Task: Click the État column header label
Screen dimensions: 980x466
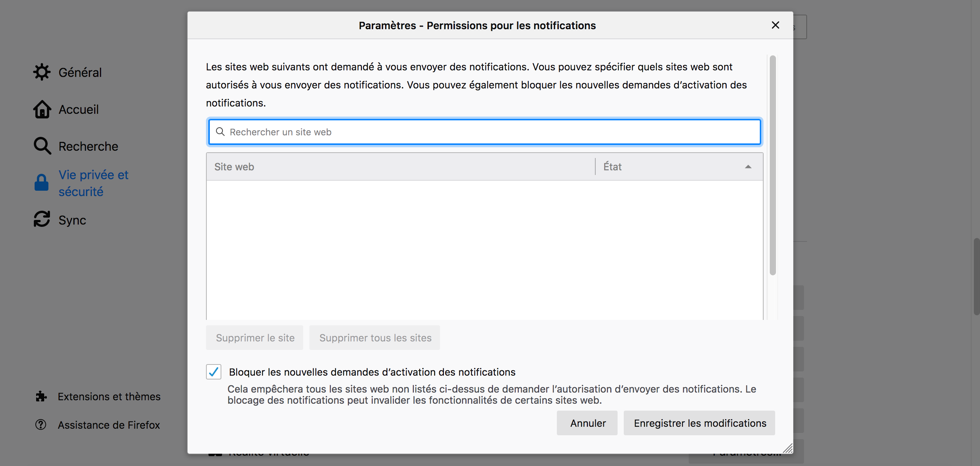Action: pos(612,167)
